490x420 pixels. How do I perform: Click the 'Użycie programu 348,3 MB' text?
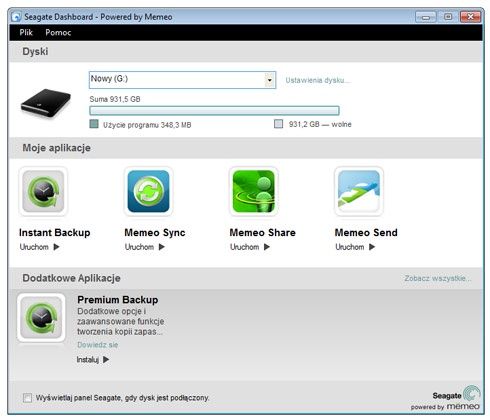click(x=147, y=125)
